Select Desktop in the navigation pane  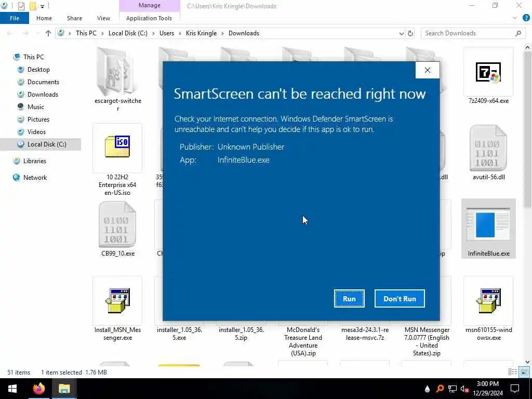pos(38,70)
